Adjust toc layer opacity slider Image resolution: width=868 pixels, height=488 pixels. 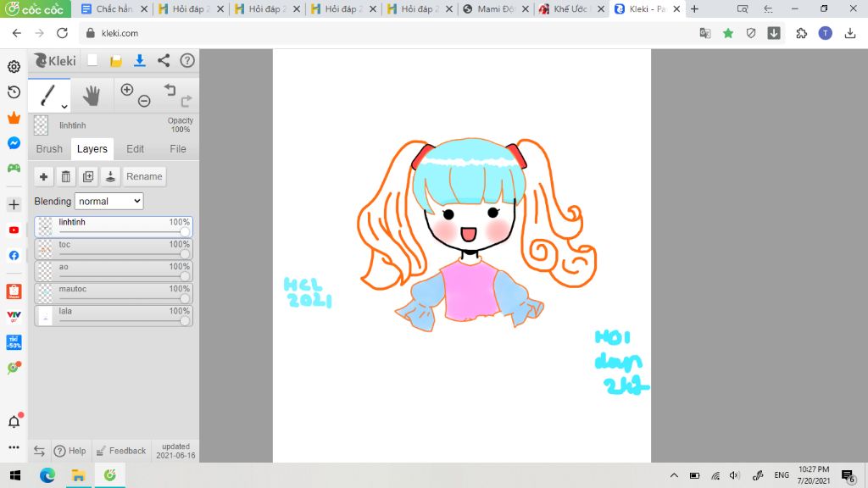point(185,254)
